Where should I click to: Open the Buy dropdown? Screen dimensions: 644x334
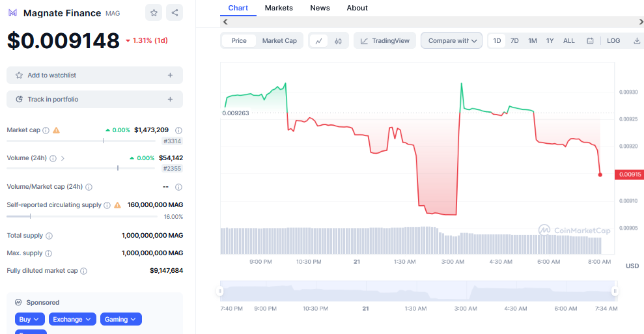[29, 319]
